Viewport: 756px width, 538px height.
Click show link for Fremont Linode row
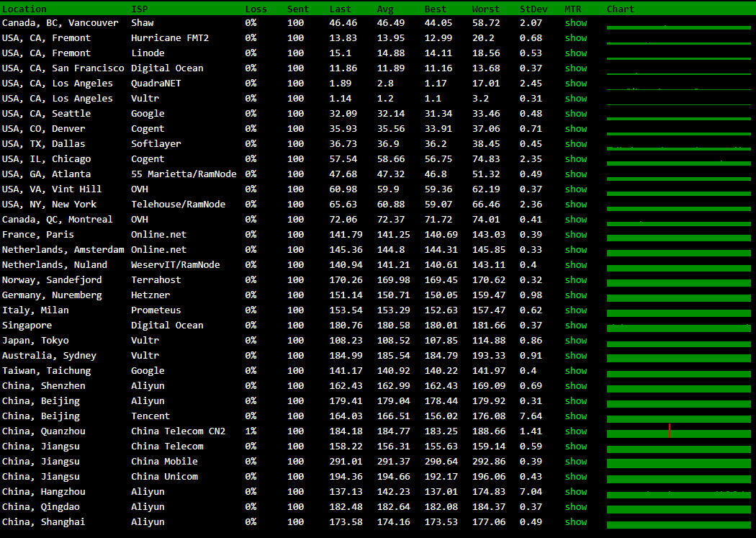[575, 53]
